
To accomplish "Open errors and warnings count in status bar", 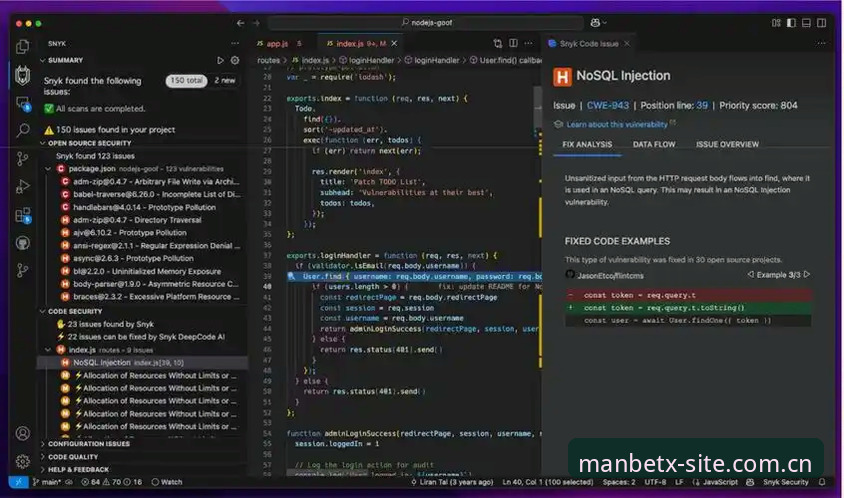I will click(111, 482).
